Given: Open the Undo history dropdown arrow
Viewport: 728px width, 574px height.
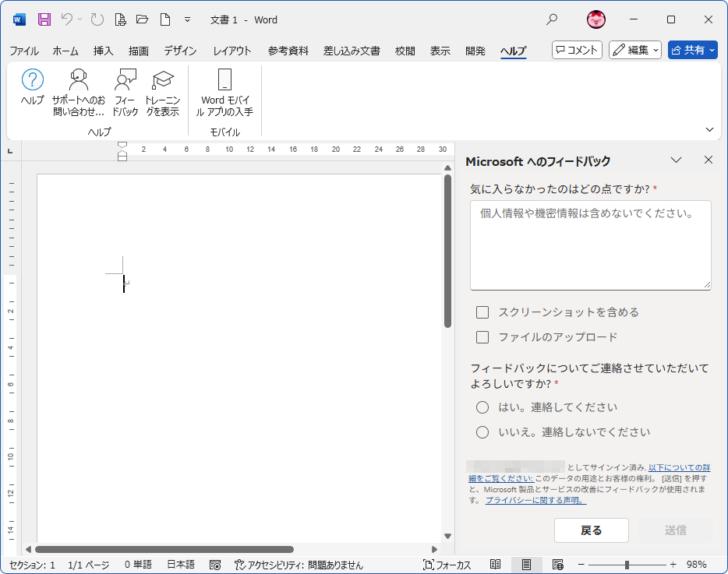Looking at the screenshot, I should tap(79, 20).
